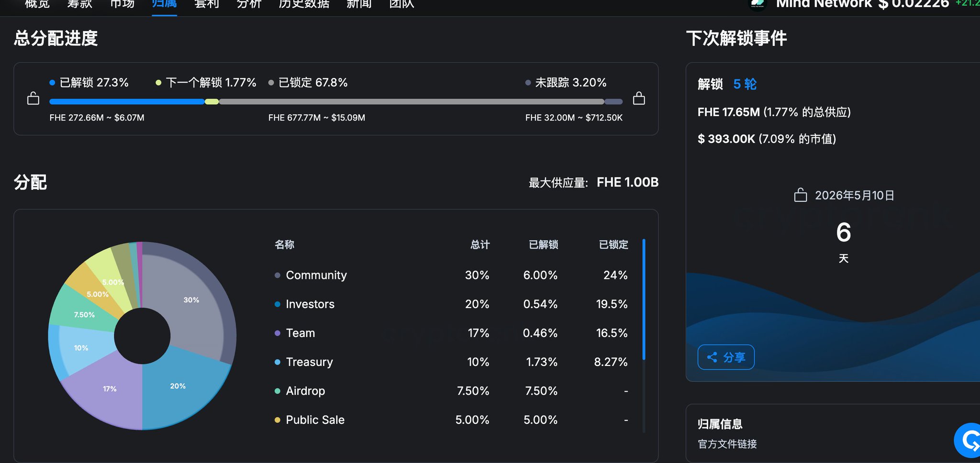This screenshot has height=463, width=980.
Task: Select the 团队 tab
Action: pyautogui.click(x=401, y=4)
